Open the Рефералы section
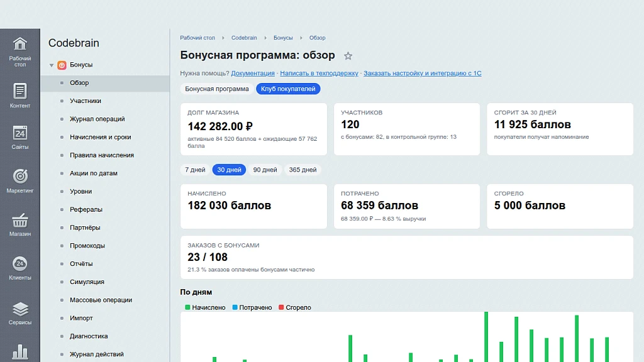Image resolution: width=644 pixels, height=362 pixels. click(x=86, y=209)
